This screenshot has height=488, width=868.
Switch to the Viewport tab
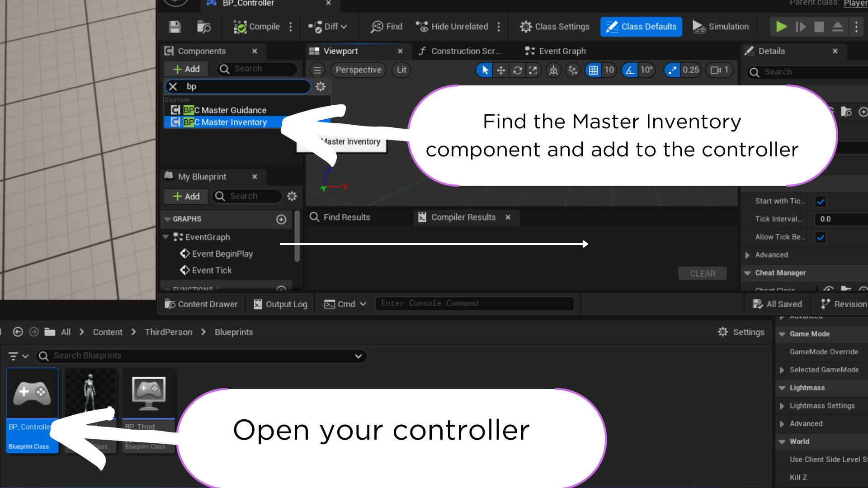click(340, 51)
